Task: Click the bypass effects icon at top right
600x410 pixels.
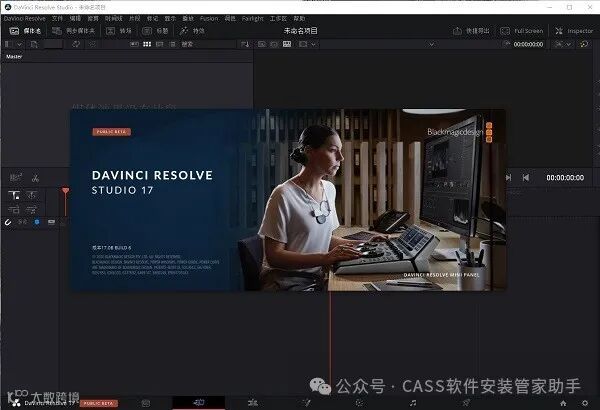Action: tap(584, 44)
